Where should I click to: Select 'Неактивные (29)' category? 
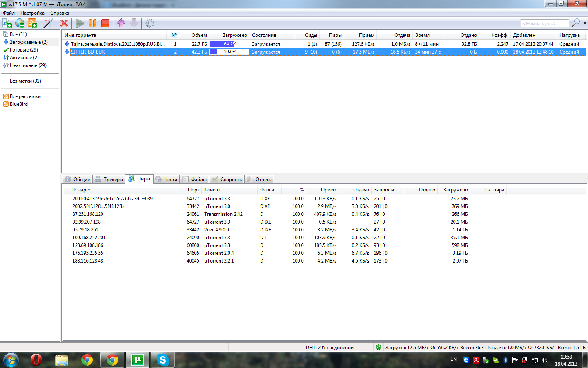[x=28, y=65]
